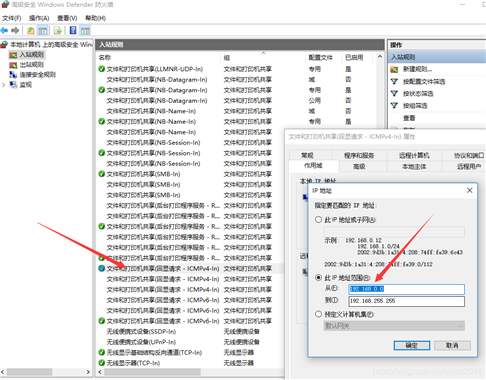
Task: Switch to the 本地主体 tab
Action: (x=414, y=166)
